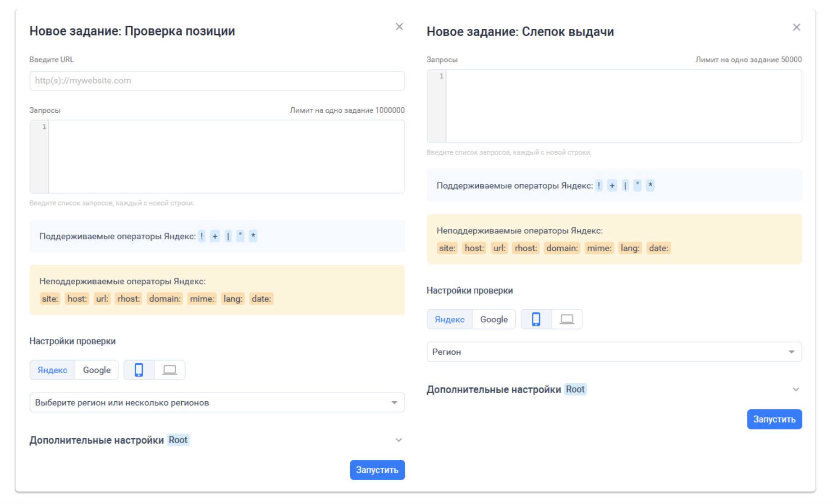This screenshot has height=504, width=833.
Task: Choose Яндекс engine in Слепок выдачи
Action: click(x=449, y=319)
